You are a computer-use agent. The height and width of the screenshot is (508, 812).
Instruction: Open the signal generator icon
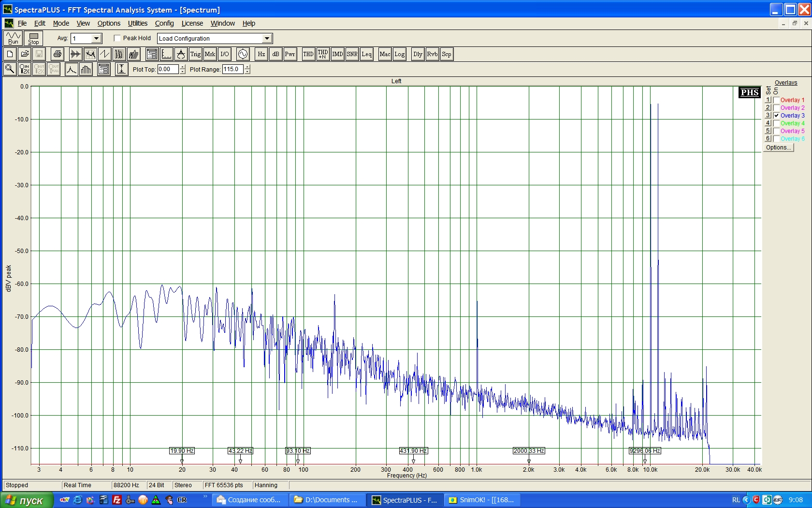[243, 54]
